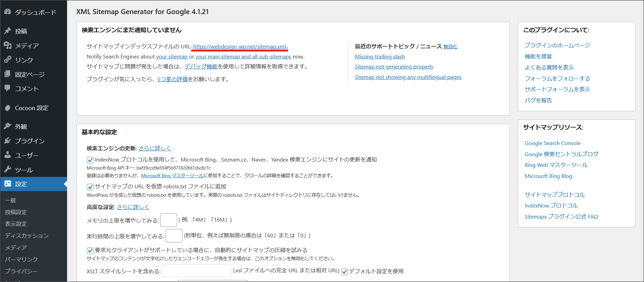The height and width of the screenshot is (282, 644).
Task: Click the Links chain icon
Action: click(7, 60)
